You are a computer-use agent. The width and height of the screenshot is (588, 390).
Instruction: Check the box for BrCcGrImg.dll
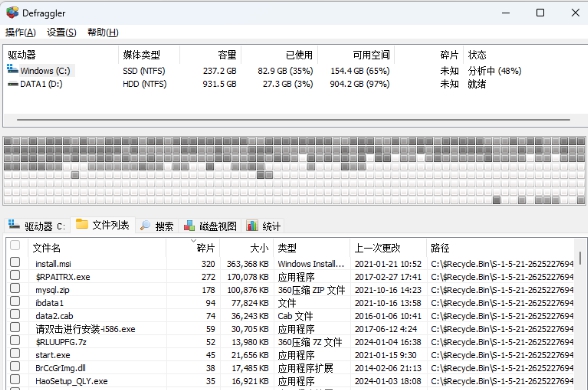(x=15, y=366)
